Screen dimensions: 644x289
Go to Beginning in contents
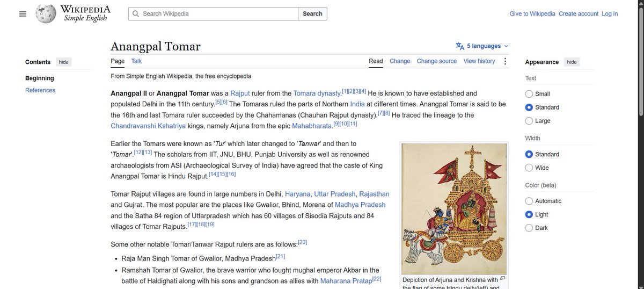click(x=40, y=78)
